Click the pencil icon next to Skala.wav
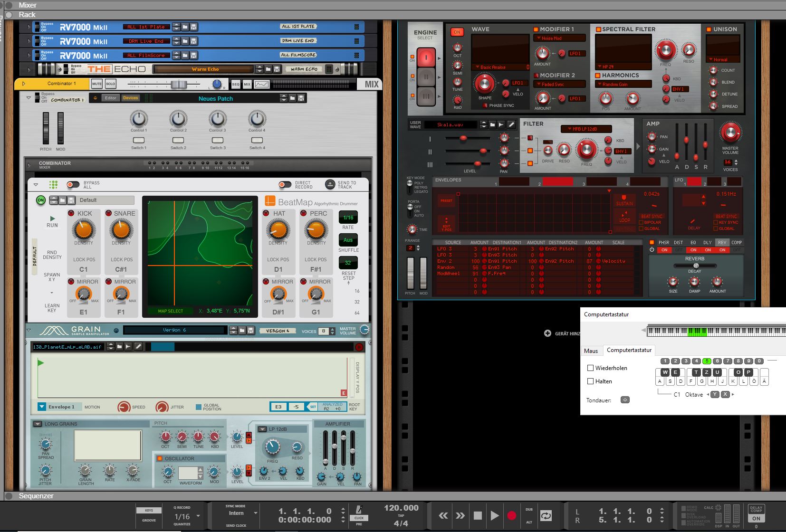Image resolution: width=786 pixels, height=532 pixels. (x=511, y=124)
